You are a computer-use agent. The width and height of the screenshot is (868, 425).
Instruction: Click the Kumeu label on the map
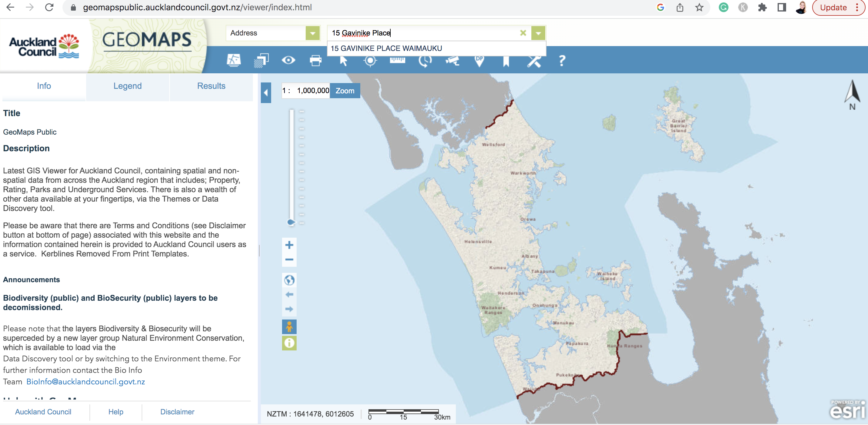coord(498,268)
